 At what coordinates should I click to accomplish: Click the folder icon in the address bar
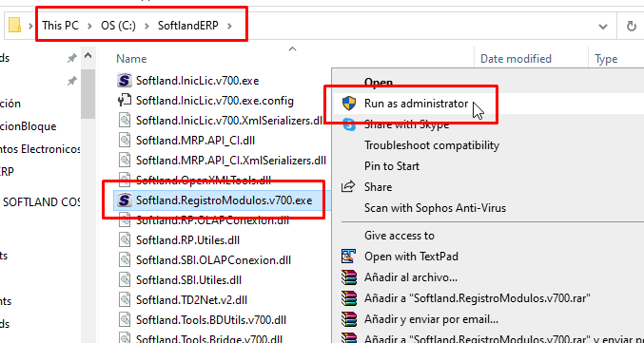tap(15, 26)
